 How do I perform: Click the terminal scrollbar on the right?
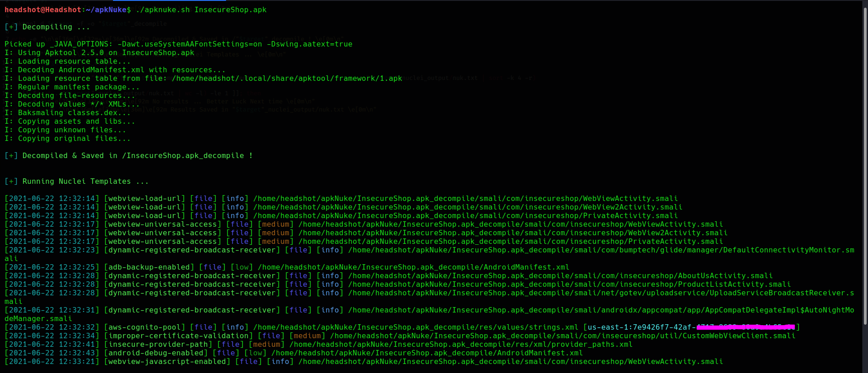click(865, 165)
